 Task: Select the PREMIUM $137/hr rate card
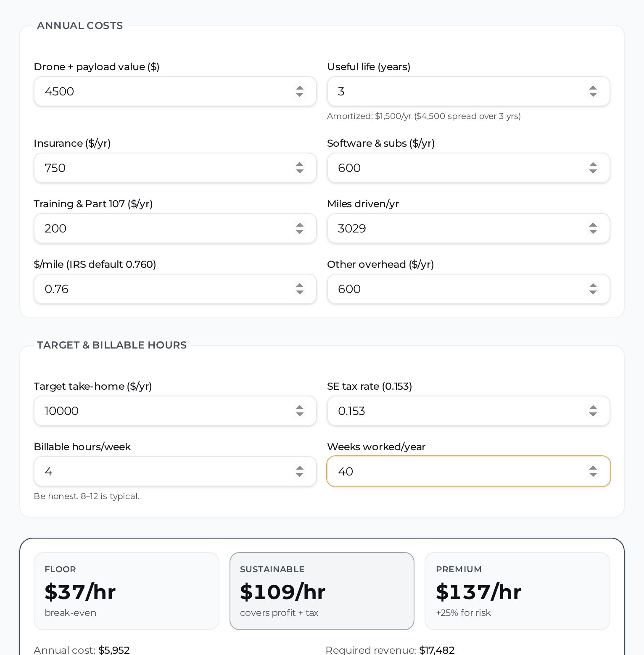click(x=517, y=591)
